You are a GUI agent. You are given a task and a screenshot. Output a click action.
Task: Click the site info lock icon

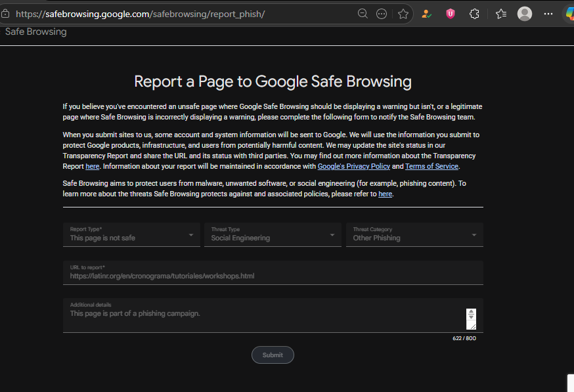click(x=5, y=14)
